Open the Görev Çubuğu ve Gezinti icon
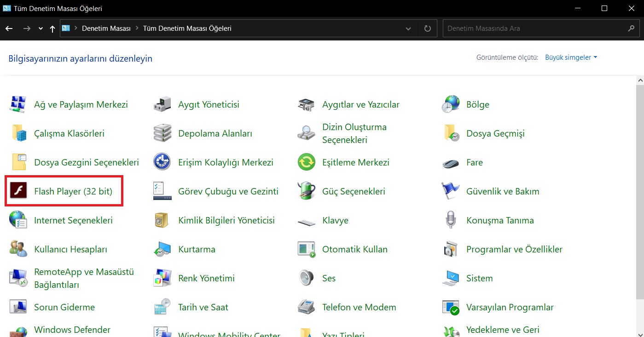The height and width of the screenshot is (337, 644). coord(162,191)
